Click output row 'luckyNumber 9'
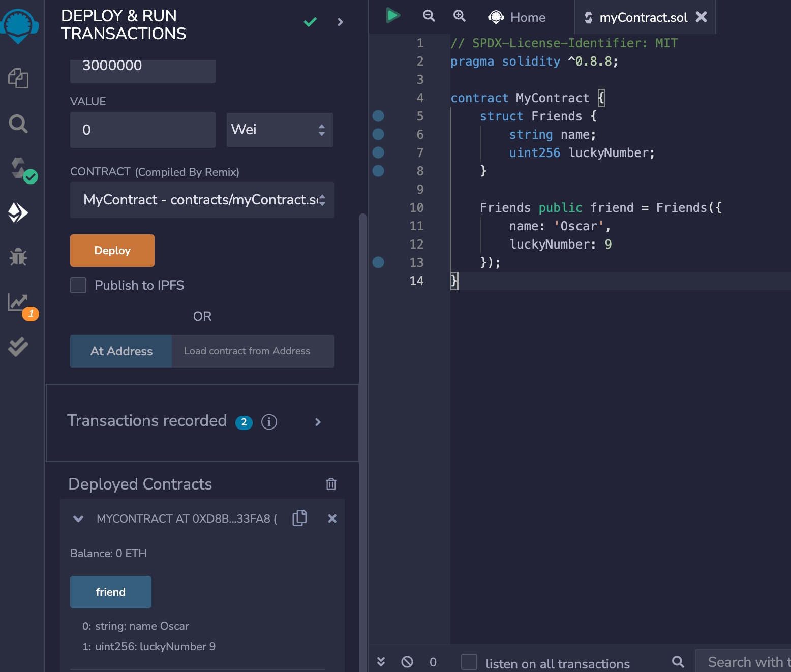The width and height of the screenshot is (791, 672). point(149,647)
